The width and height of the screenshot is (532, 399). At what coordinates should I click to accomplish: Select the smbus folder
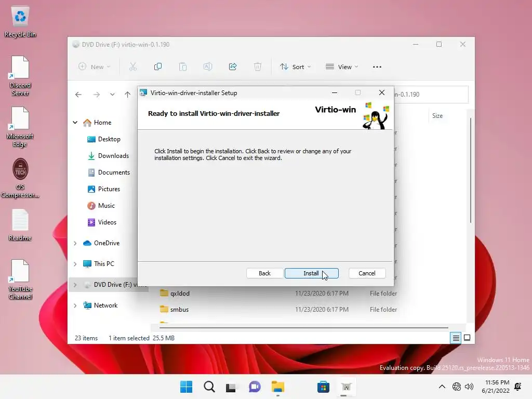point(175,309)
